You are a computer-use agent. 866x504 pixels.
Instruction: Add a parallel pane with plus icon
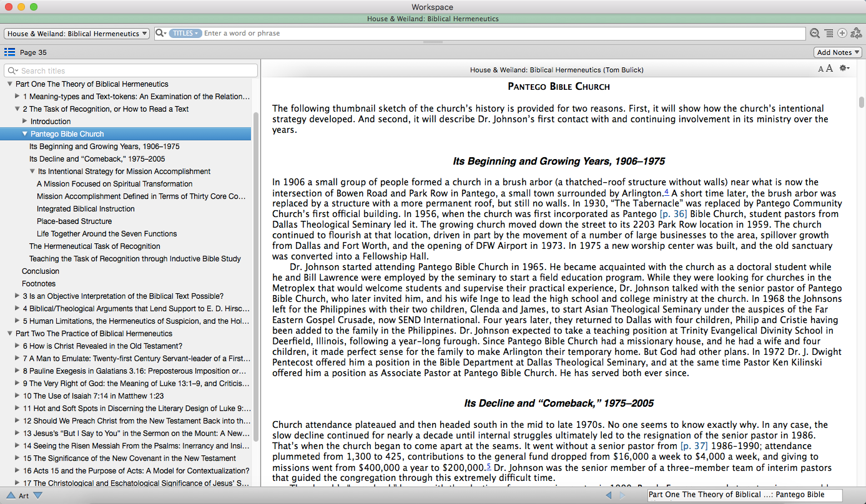point(842,34)
